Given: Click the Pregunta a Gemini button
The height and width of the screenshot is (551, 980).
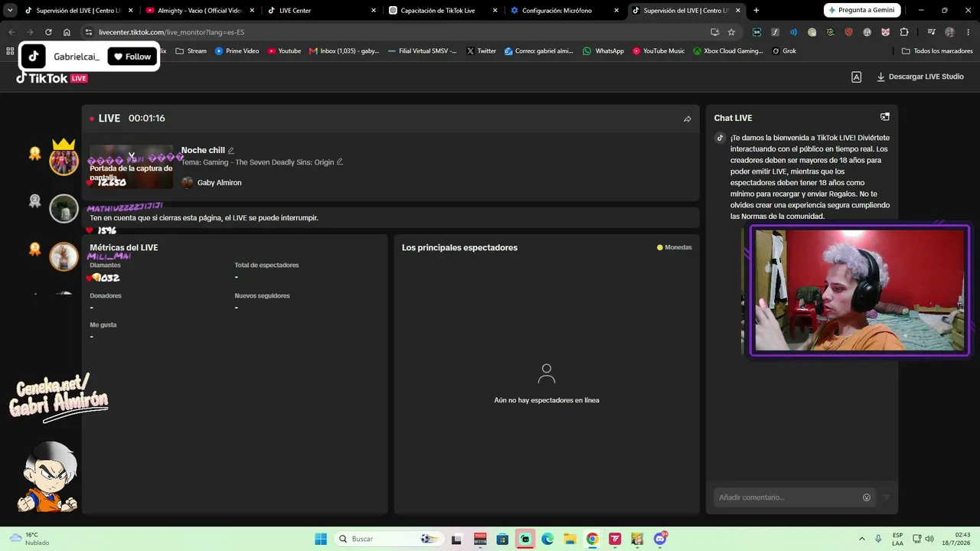Looking at the screenshot, I should point(861,10).
